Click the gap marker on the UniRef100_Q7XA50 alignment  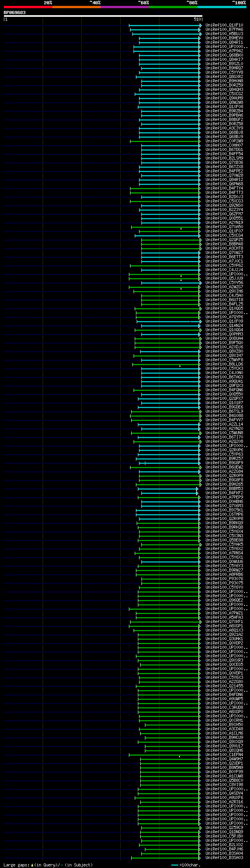(181, 229)
